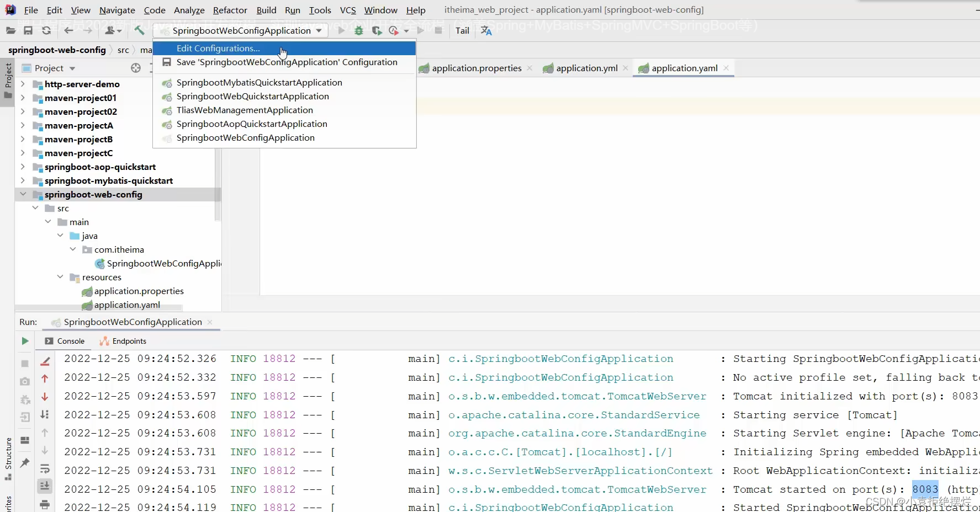Click the Save All toolbar icon
The width and height of the screenshot is (980, 512).
pyautogui.click(x=28, y=31)
